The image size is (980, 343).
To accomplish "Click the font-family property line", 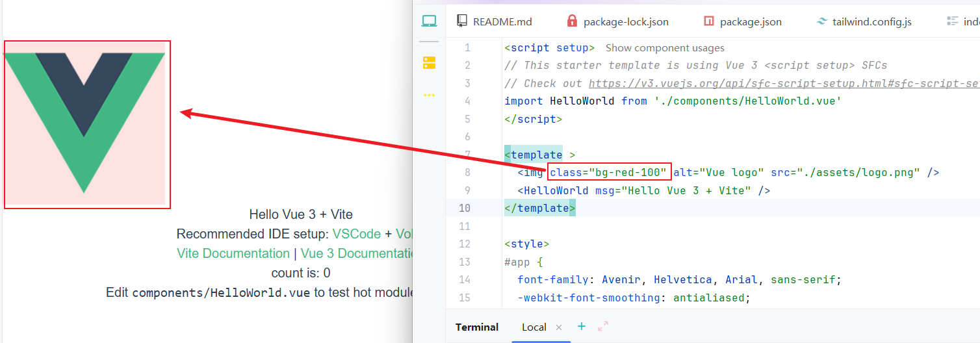I will 679,280.
